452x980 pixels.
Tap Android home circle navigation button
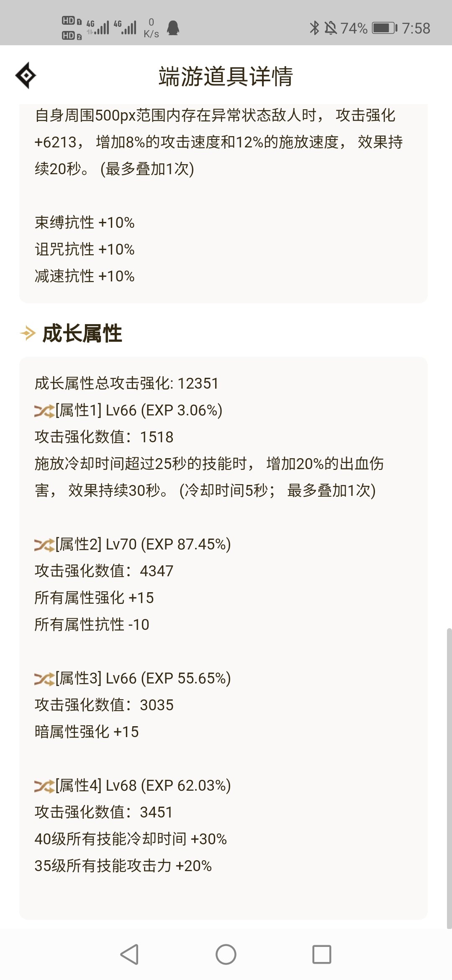tap(226, 954)
